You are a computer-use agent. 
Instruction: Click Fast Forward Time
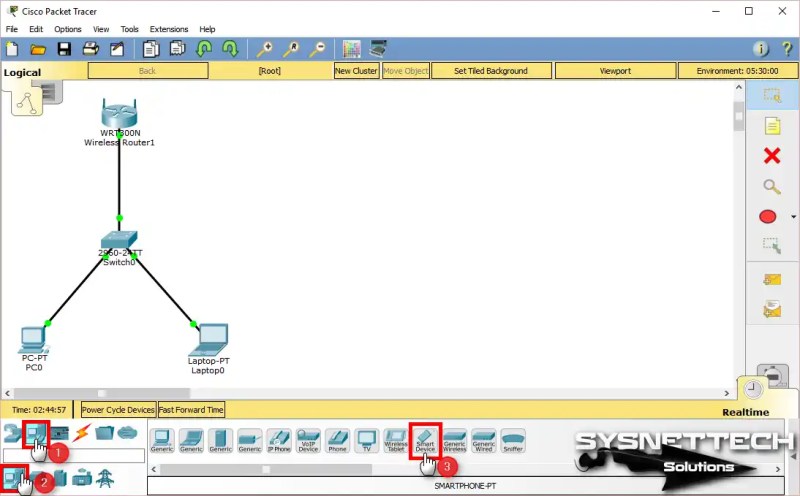(x=191, y=410)
